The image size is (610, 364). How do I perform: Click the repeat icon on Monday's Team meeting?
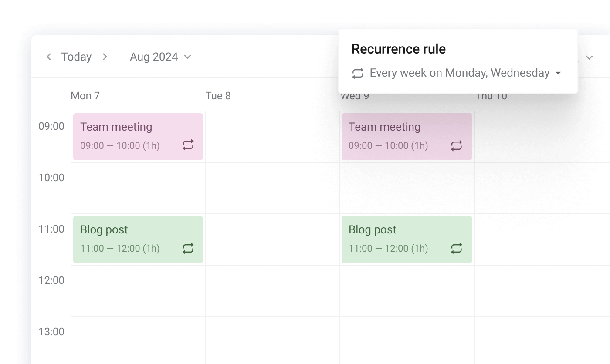(188, 145)
